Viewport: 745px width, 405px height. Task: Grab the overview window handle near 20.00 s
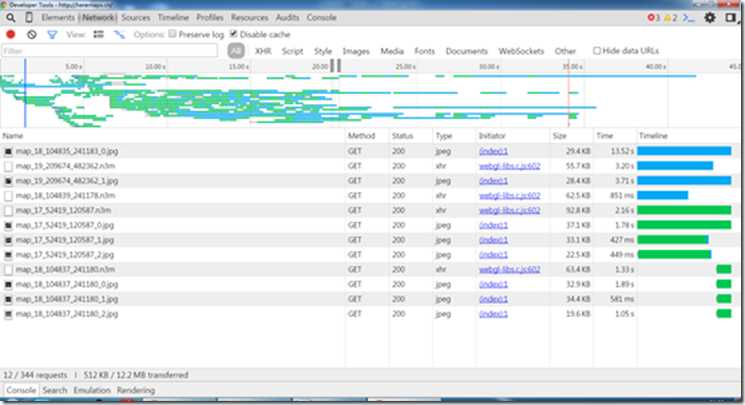pos(335,65)
